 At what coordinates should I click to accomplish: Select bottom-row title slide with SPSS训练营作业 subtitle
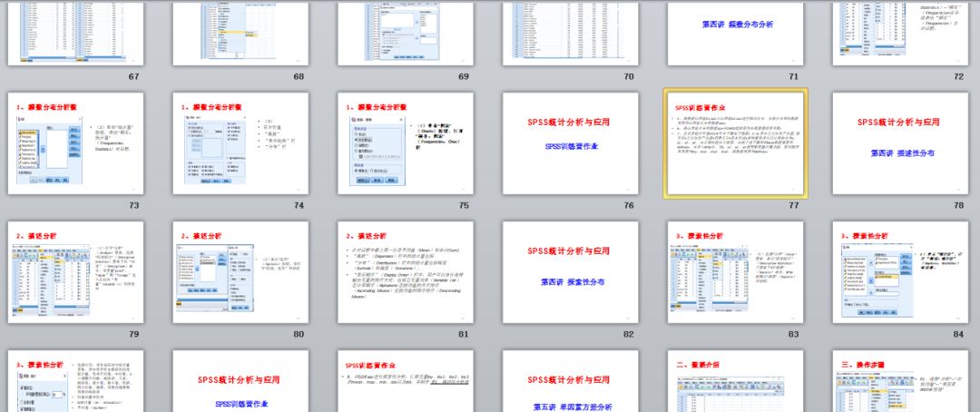point(240,381)
